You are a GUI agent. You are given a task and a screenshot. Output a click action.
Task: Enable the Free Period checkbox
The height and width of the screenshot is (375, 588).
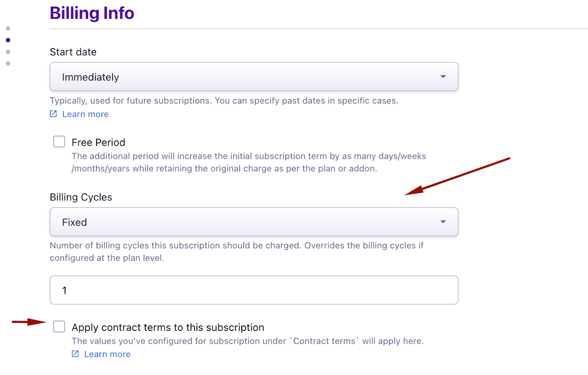[59, 142]
